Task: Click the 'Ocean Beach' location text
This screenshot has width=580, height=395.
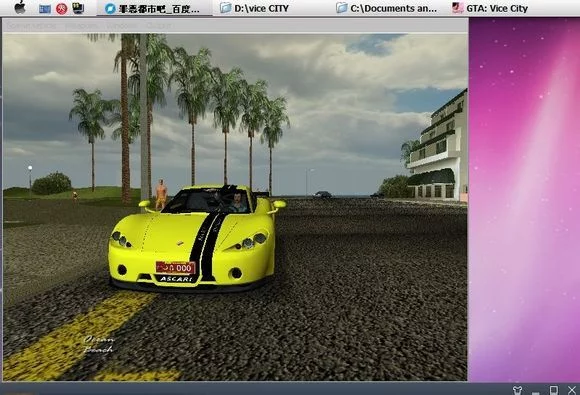Action: (x=99, y=344)
